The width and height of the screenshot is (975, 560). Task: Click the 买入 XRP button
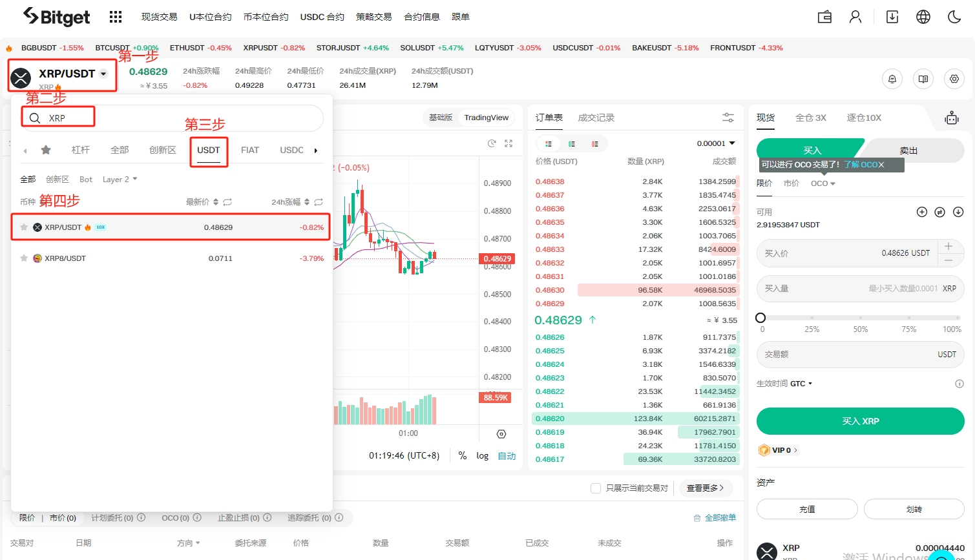pyautogui.click(x=861, y=421)
